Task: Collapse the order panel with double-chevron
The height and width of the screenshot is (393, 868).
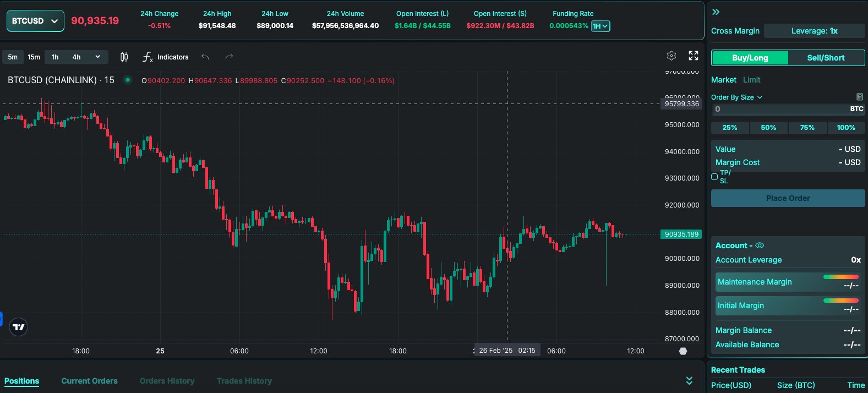Action: coord(716,12)
